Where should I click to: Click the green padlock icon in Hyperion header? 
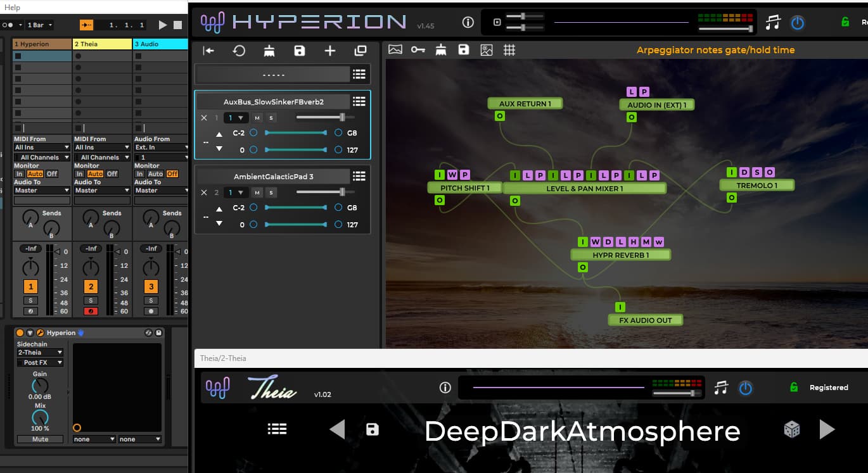pyautogui.click(x=845, y=22)
